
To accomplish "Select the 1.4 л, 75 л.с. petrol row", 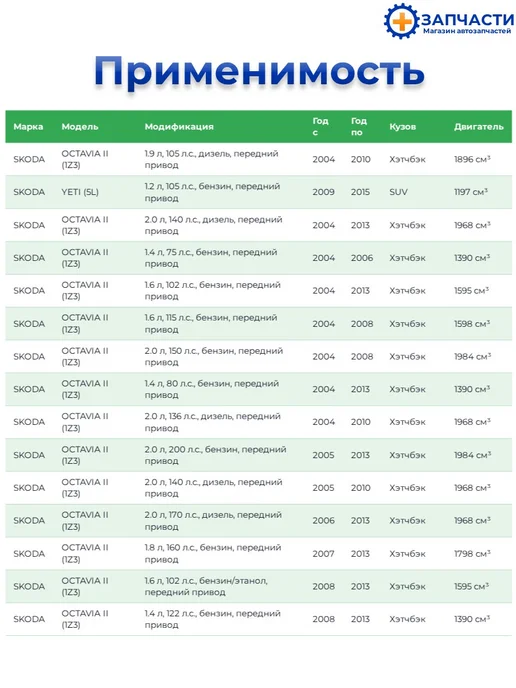I will (x=258, y=258).
